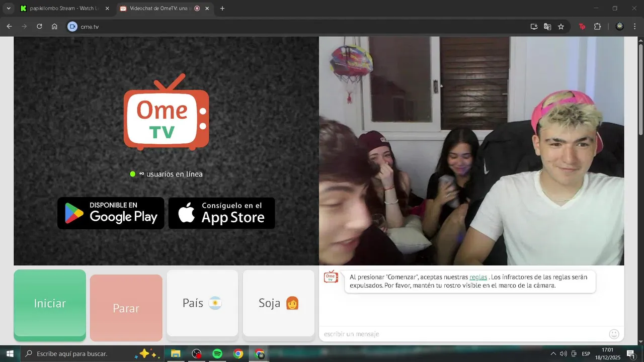644x362 pixels.
Task: Click the escribir un mensaje field
Action: 463,334
